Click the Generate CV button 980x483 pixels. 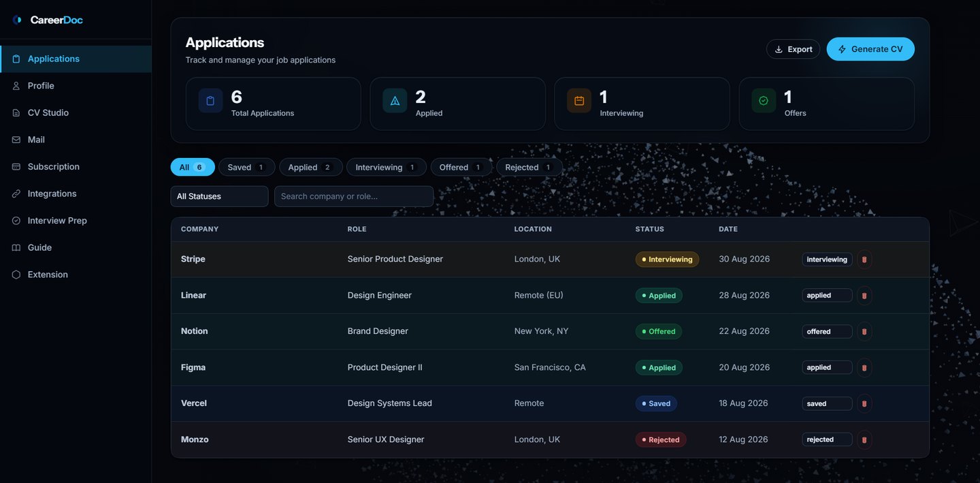pos(870,49)
